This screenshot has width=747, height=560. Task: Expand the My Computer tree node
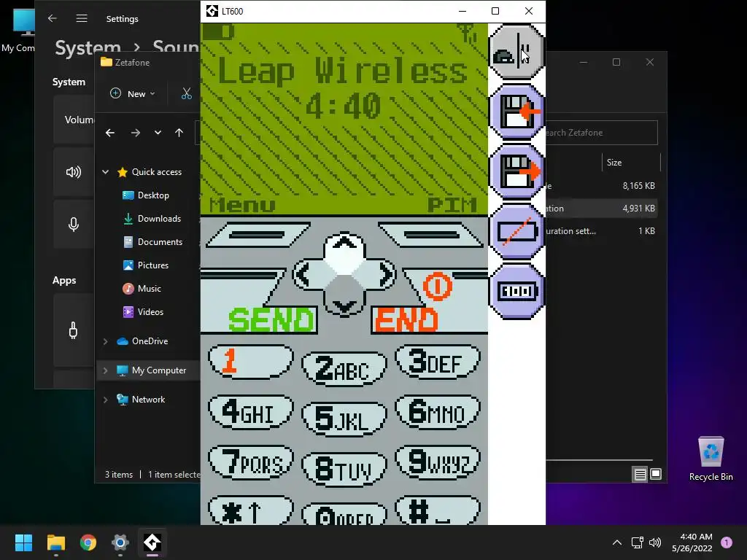(x=105, y=370)
